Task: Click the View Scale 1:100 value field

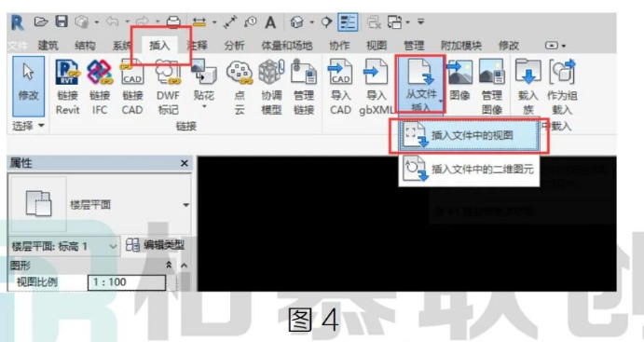Action: (127, 282)
